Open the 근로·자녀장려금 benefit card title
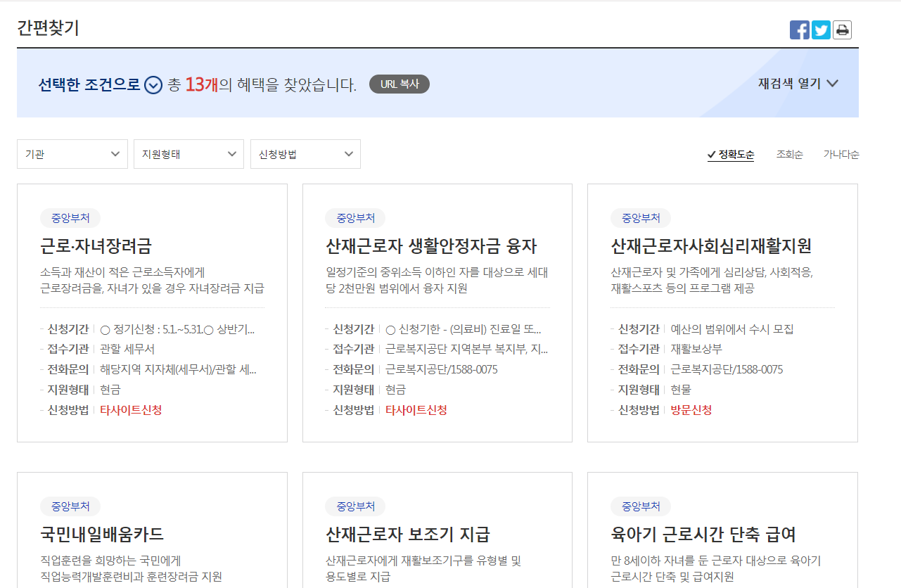901x588 pixels. tap(96, 246)
